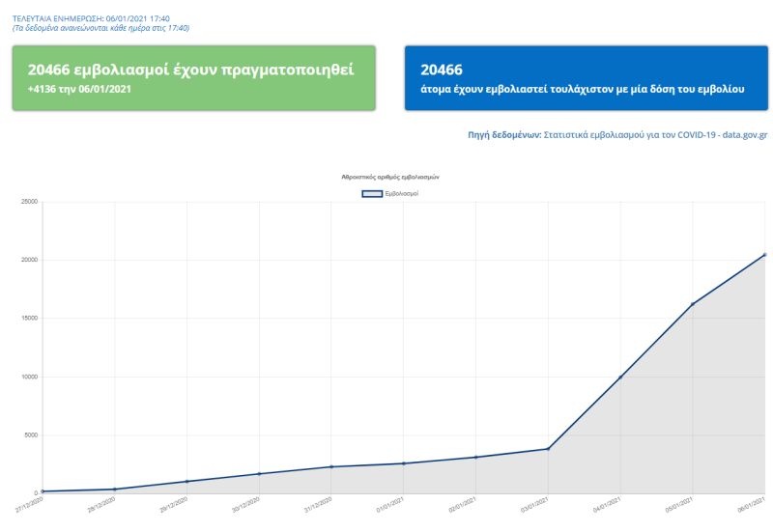Screen dimensions: 773x532
Task: Select the chart data point for 04/01/2021
Action: [x=620, y=377]
